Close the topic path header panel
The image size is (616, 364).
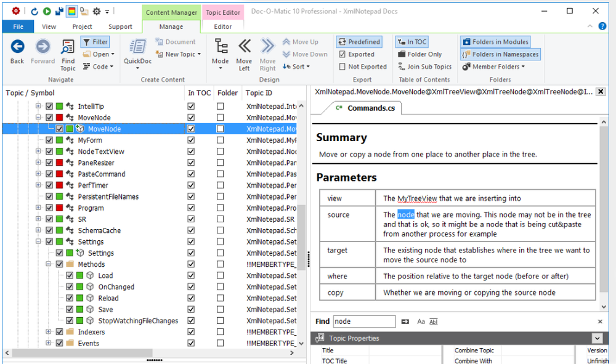click(601, 92)
